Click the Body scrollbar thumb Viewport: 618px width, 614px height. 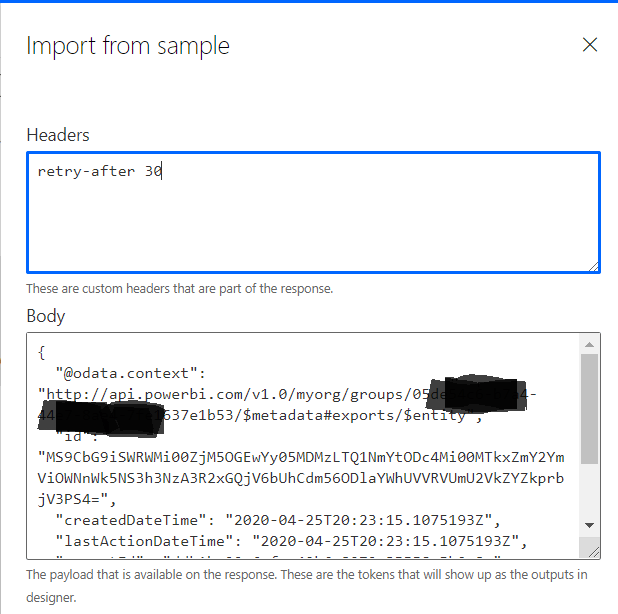590,408
